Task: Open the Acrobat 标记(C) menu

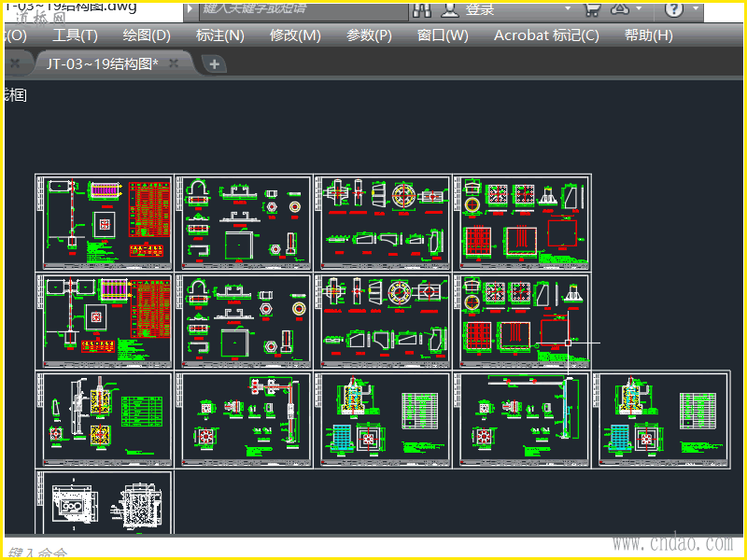Action: (546, 35)
